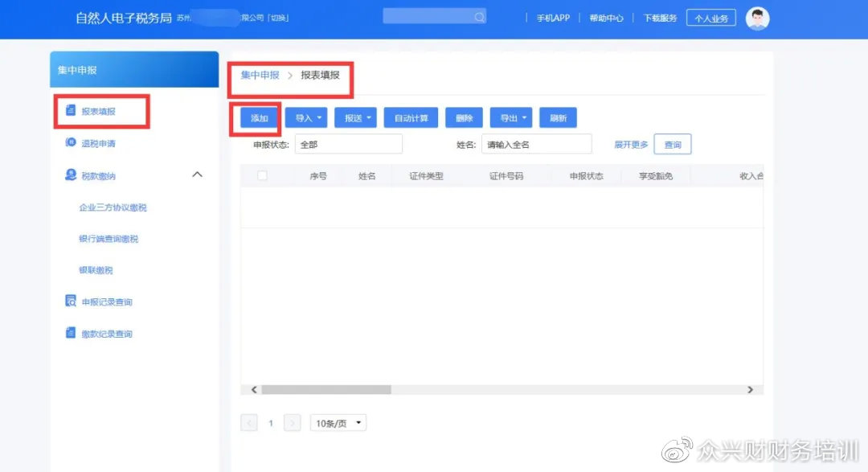Click the 申报记录查询 sidebar icon
The width and height of the screenshot is (868, 472).
(x=70, y=301)
